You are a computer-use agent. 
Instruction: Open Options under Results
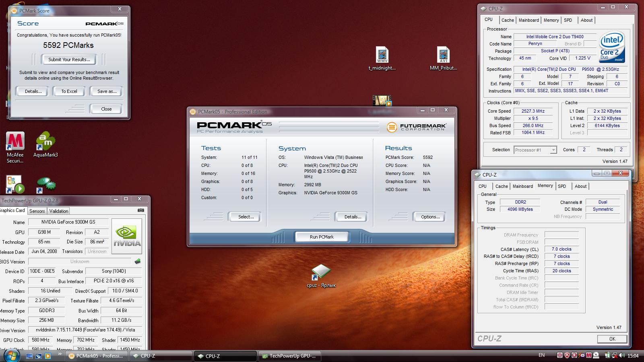coord(430,217)
